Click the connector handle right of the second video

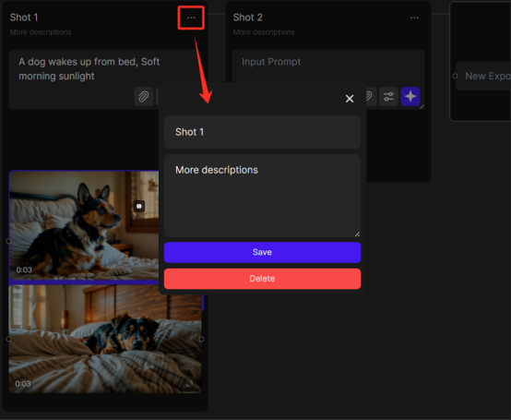[x=202, y=339]
